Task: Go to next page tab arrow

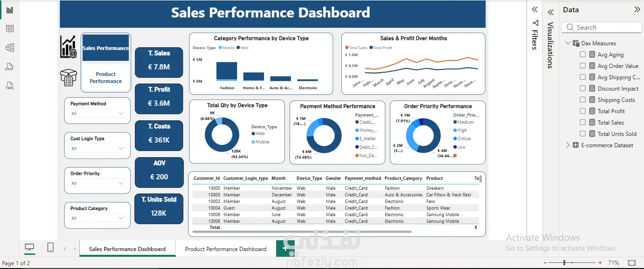Action: point(74,249)
